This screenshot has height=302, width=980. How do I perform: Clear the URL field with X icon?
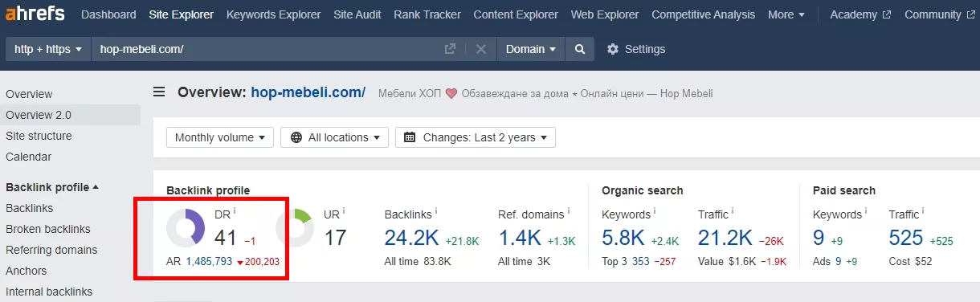pyautogui.click(x=481, y=49)
